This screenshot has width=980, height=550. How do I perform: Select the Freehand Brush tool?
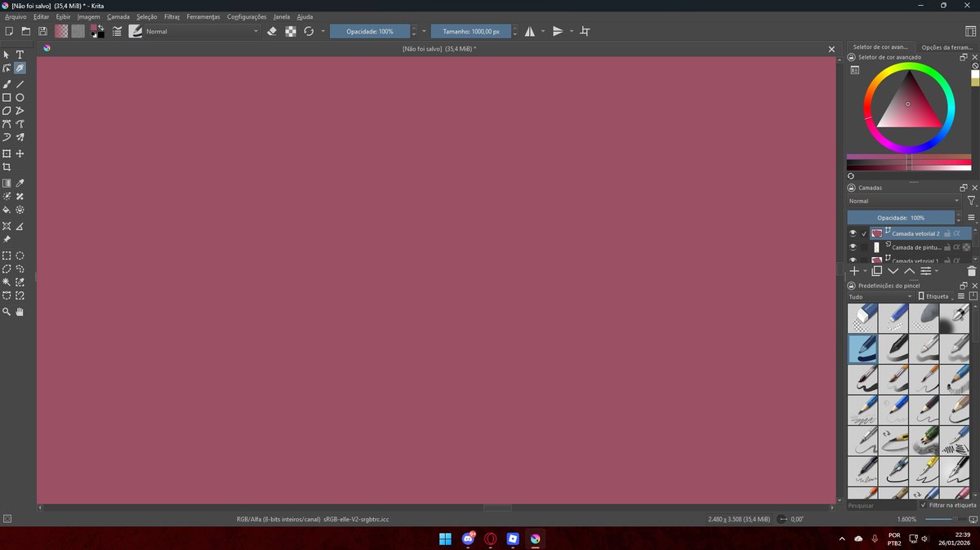pyautogui.click(x=7, y=84)
